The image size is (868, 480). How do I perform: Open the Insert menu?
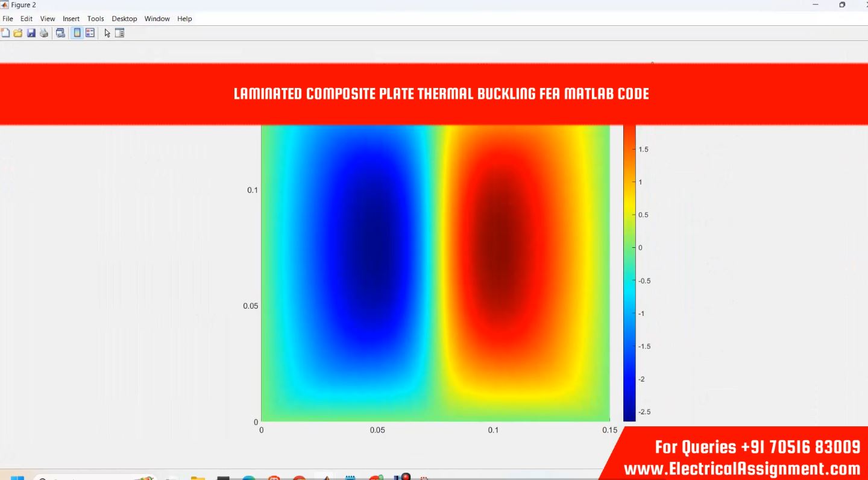pyautogui.click(x=71, y=19)
